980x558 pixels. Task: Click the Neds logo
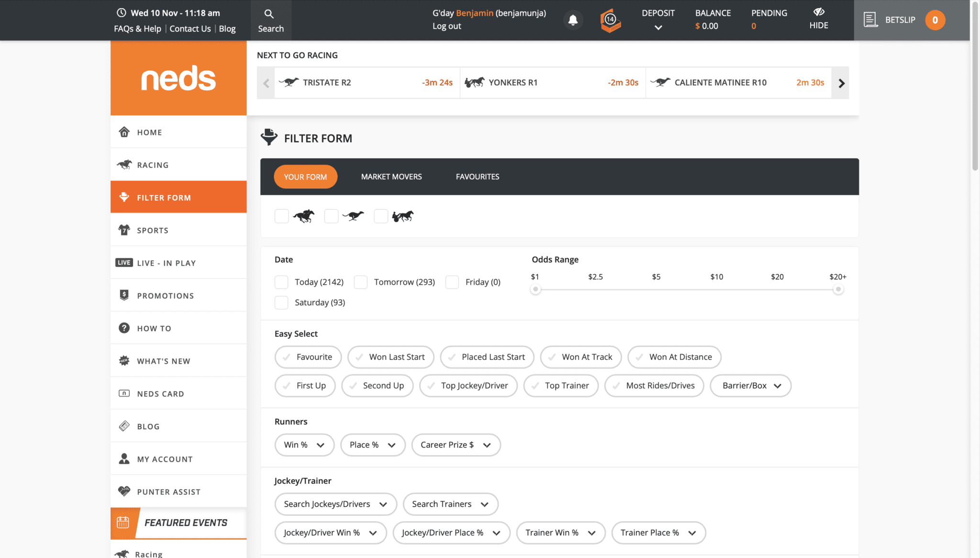click(x=178, y=78)
